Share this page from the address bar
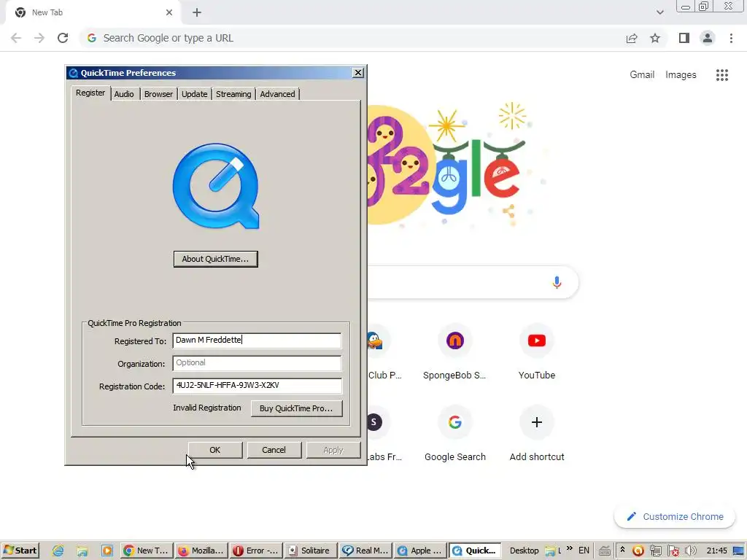 pyautogui.click(x=632, y=38)
